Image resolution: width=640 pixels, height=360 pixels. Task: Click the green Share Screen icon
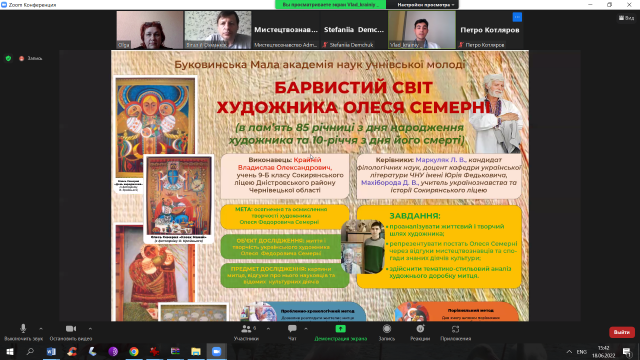point(340,329)
